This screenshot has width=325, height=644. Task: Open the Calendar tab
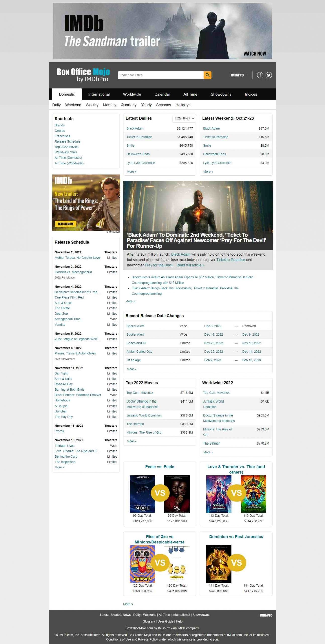coord(162,94)
